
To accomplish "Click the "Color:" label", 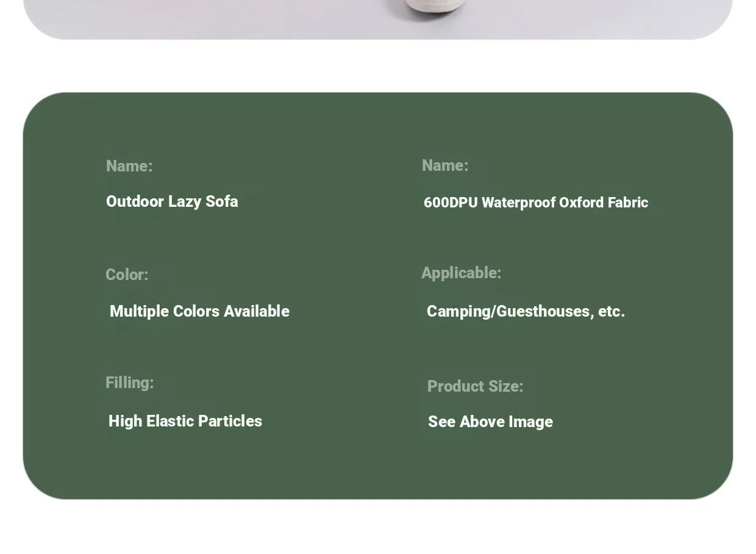I will 127,275.
